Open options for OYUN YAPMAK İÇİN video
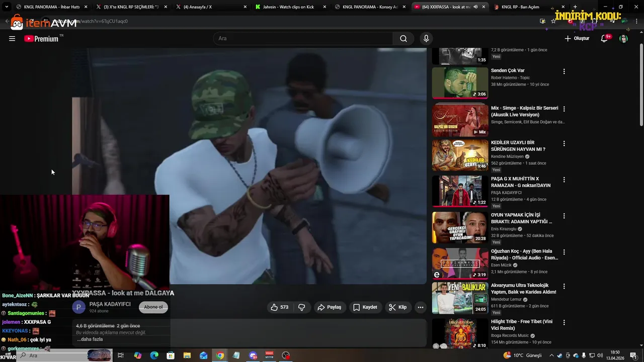 pyautogui.click(x=564, y=216)
